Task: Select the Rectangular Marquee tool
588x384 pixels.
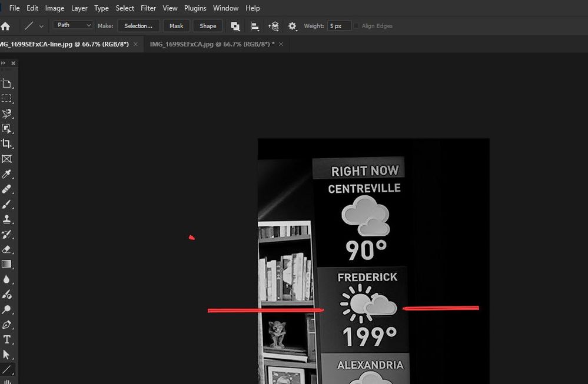Action: pyautogui.click(x=8, y=98)
